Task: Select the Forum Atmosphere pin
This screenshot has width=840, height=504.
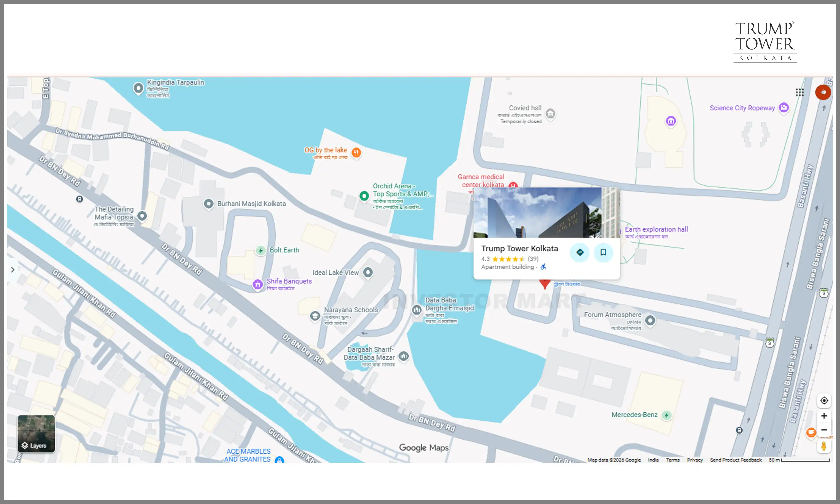Action: tap(650, 320)
